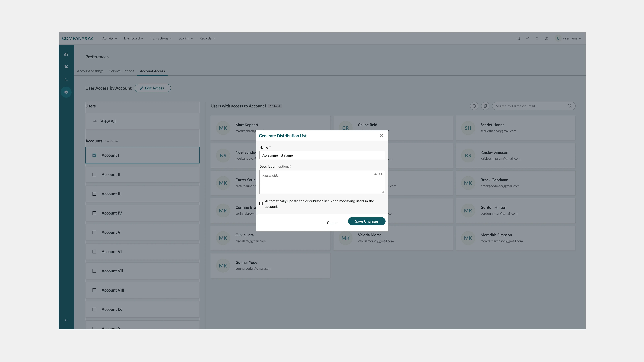Open the notifications bell
Screen dimensions: 644x362
tap(537, 38)
